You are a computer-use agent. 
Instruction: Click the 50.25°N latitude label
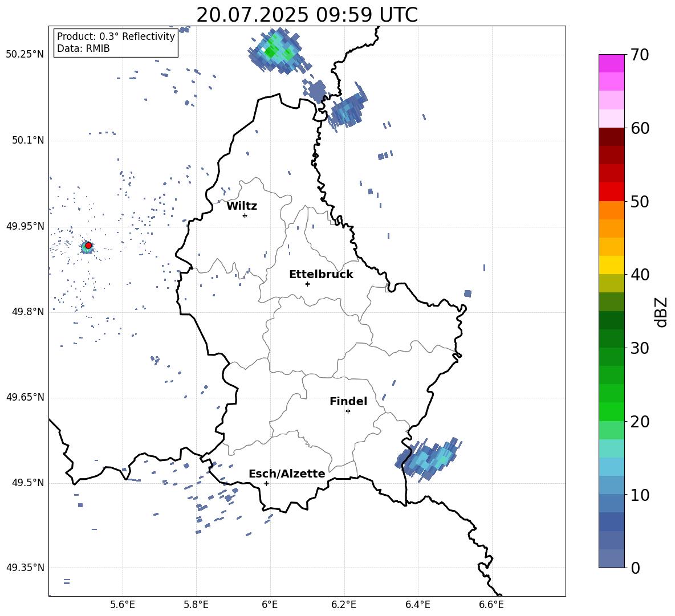point(25,55)
